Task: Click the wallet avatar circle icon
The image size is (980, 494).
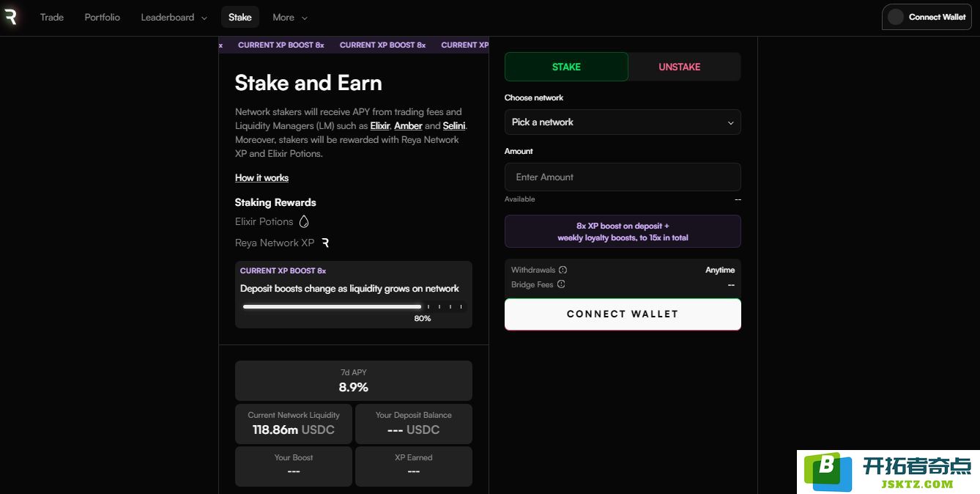Action: click(895, 17)
